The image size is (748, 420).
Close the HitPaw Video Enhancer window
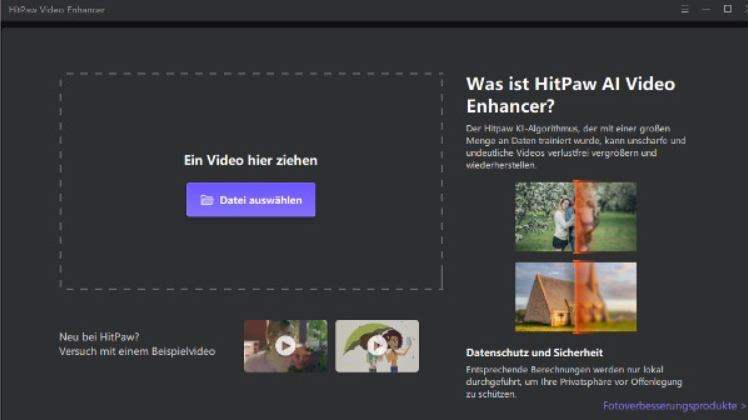click(744, 9)
